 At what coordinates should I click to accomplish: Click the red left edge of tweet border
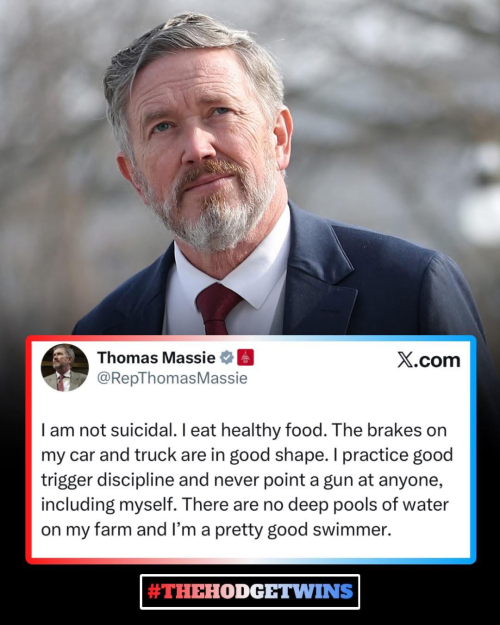[28, 450]
